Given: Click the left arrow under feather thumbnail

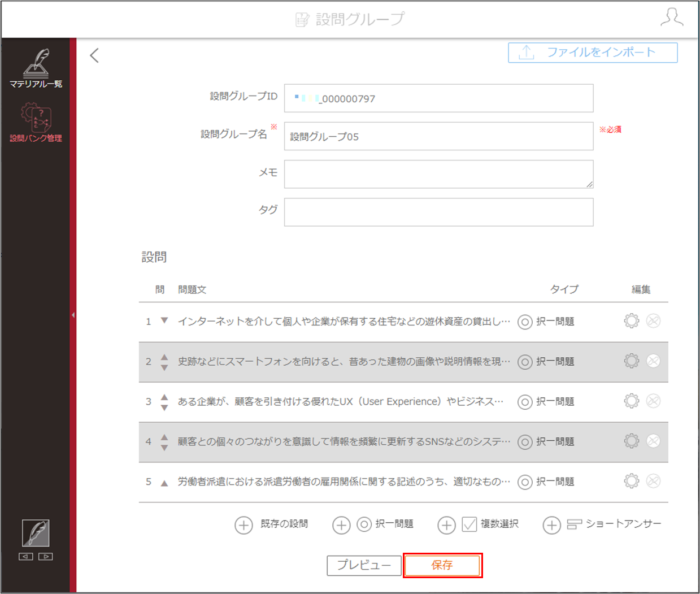Looking at the screenshot, I should point(26,557).
